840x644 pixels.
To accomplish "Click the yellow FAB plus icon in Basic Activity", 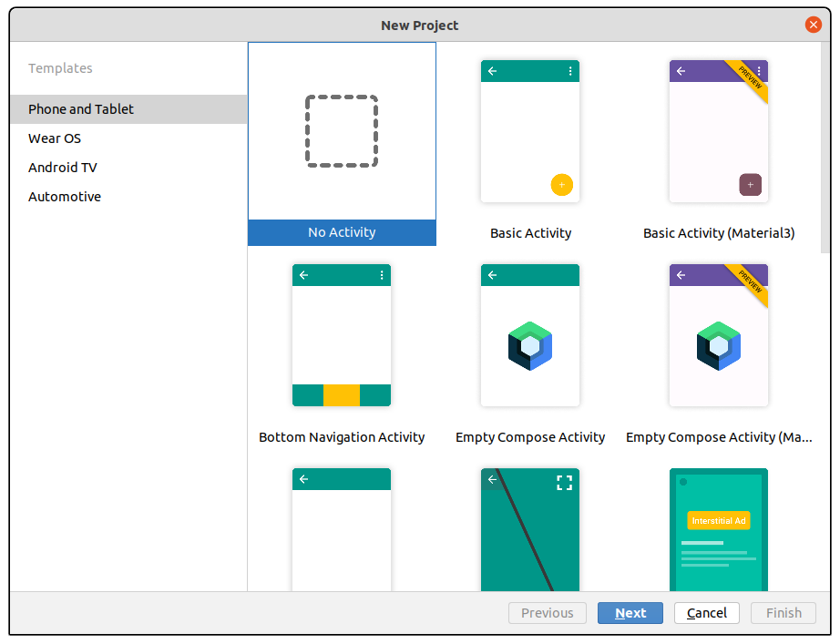I will pos(562,185).
